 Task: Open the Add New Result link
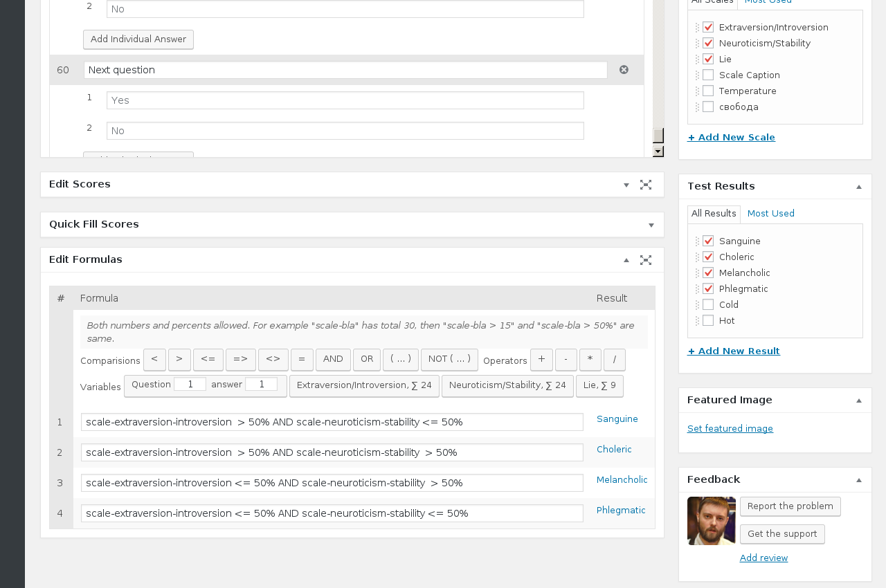(x=734, y=351)
